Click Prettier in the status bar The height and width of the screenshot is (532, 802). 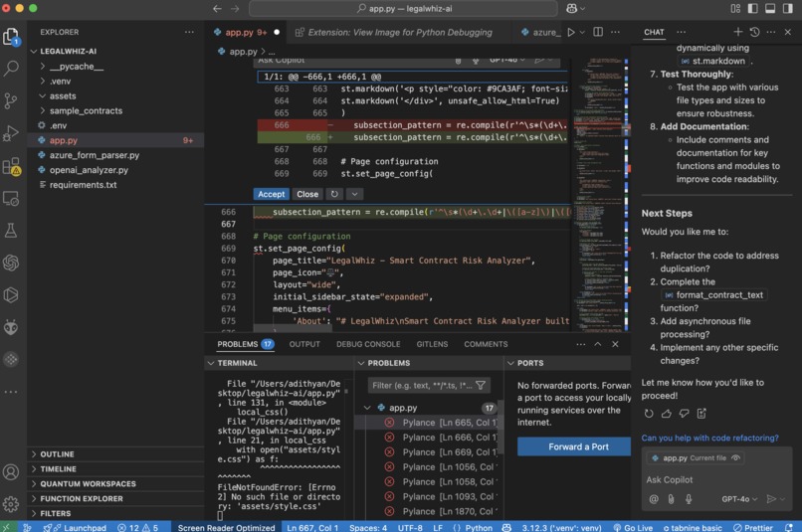753,527
